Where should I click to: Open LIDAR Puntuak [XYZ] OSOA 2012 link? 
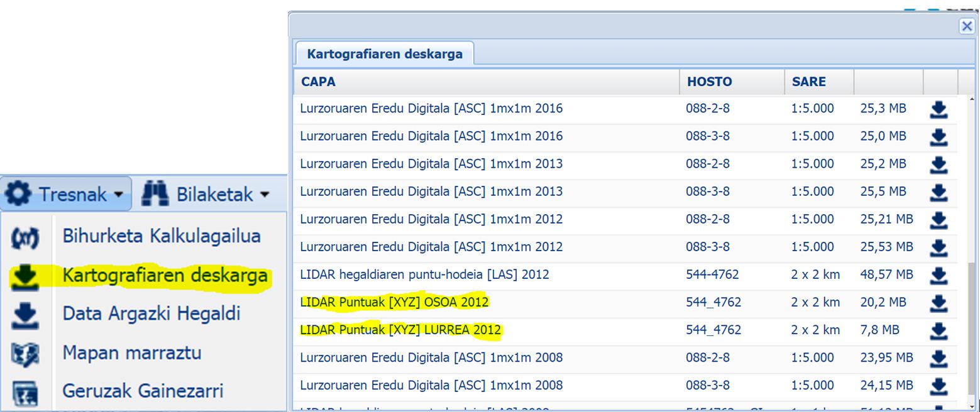click(x=394, y=302)
